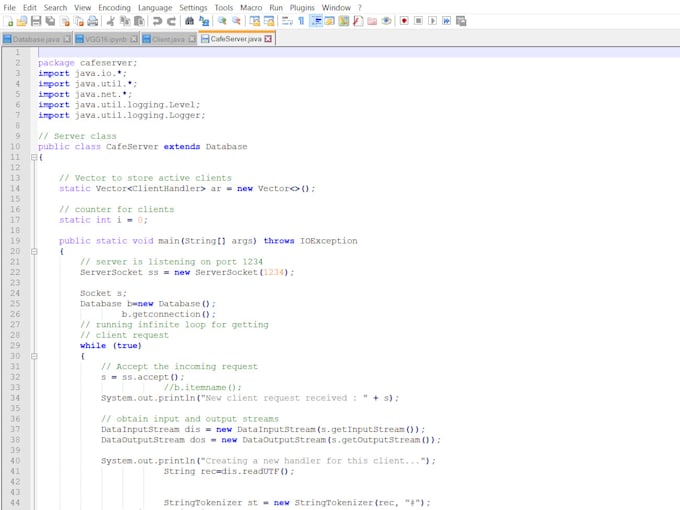Viewport: 680px width, 510px height.
Task: Click the Copy toolbar icon
Action: click(x=125, y=21)
